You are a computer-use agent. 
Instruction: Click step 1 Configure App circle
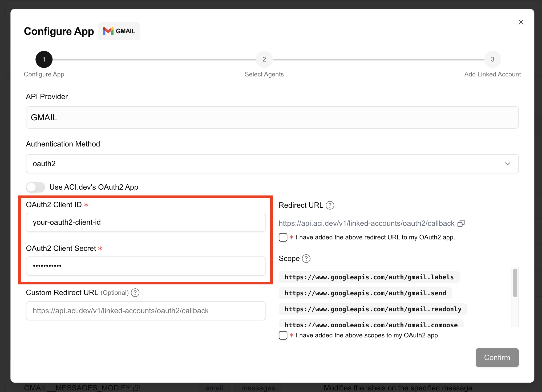coord(44,59)
